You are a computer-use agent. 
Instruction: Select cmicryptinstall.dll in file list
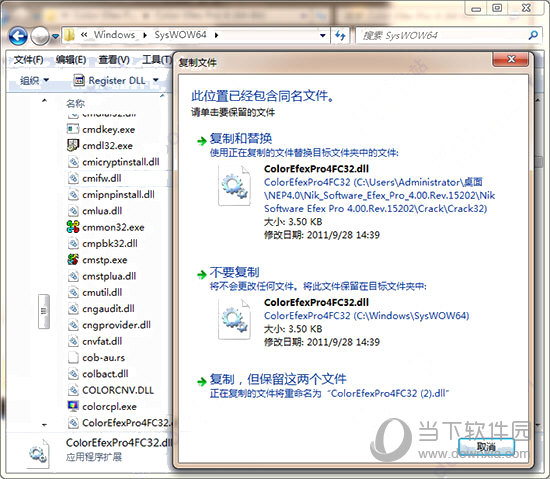(113, 162)
